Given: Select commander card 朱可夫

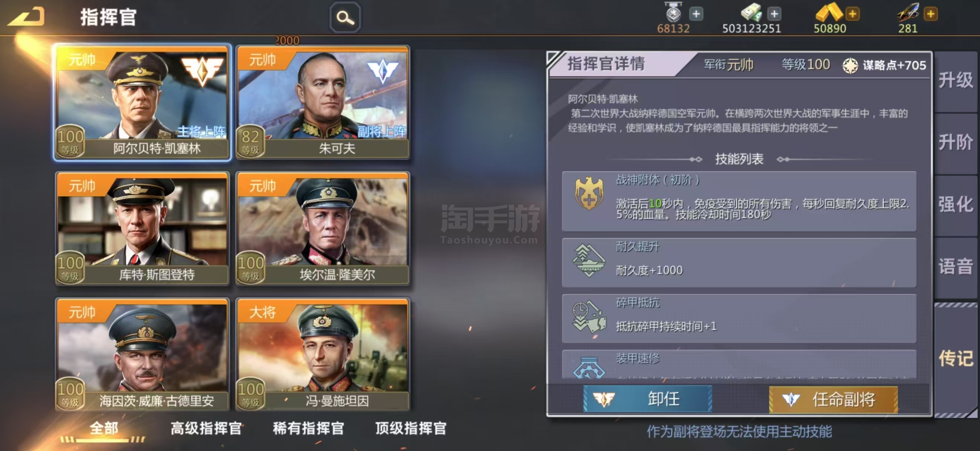Looking at the screenshot, I should click(323, 102).
